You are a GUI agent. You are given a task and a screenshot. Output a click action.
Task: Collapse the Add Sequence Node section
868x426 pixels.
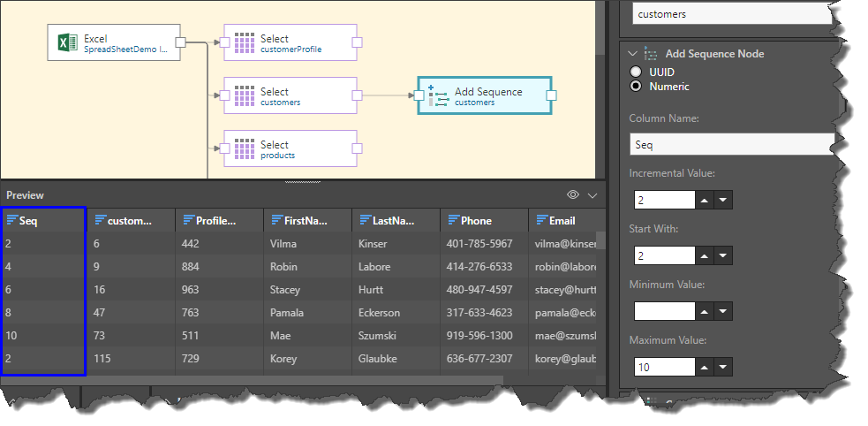tap(632, 54)
